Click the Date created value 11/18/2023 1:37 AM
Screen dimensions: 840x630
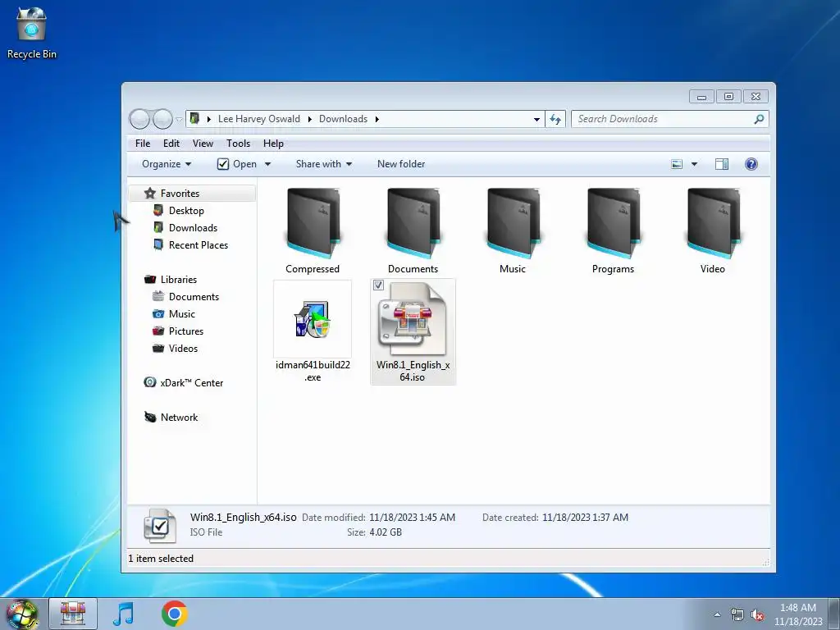click(x=585, y=518)
